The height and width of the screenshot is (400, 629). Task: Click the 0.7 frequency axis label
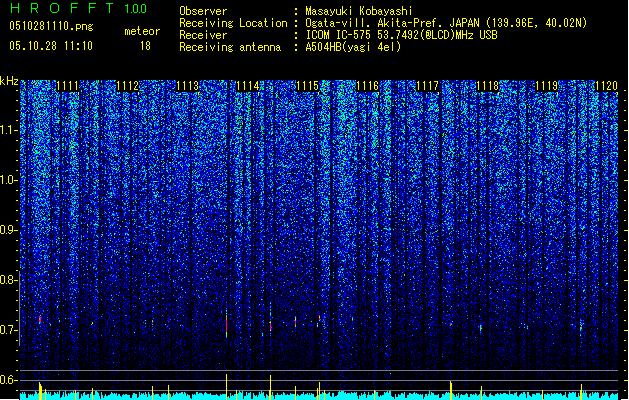coord(8,330)
